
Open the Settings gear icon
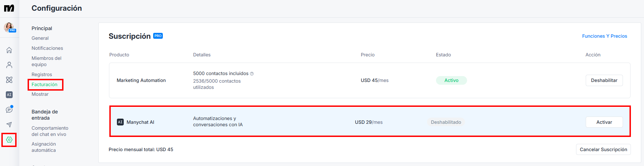pos(9,140)
